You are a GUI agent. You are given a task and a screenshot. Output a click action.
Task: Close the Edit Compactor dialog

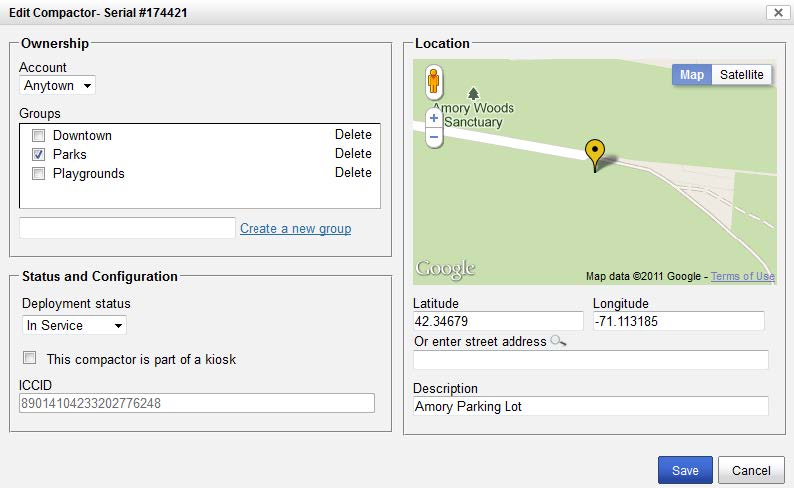coord(777,12)
